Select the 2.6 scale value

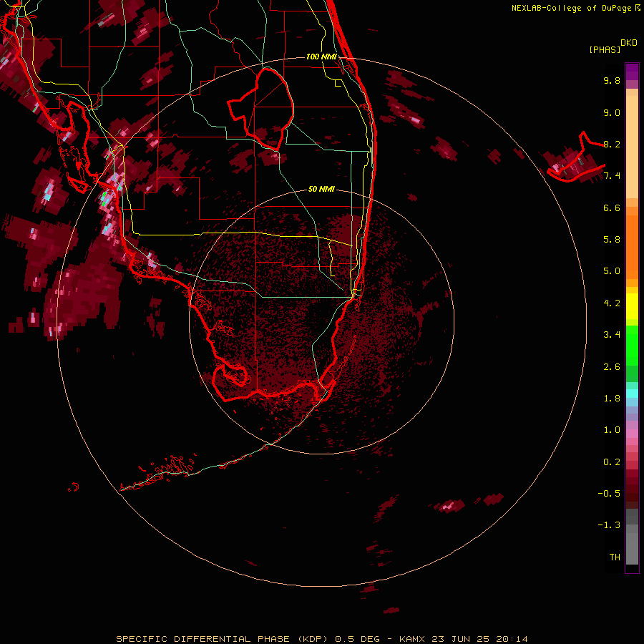612,367
